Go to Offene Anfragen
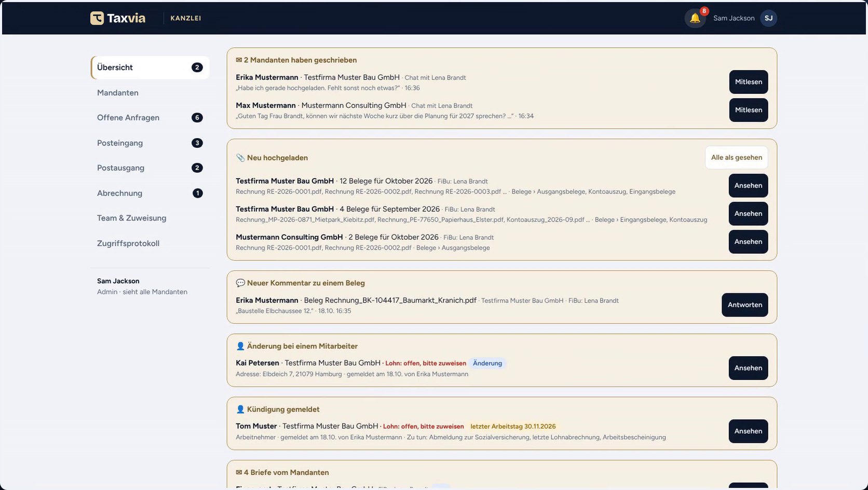868x490 pixels. [150, 118]
